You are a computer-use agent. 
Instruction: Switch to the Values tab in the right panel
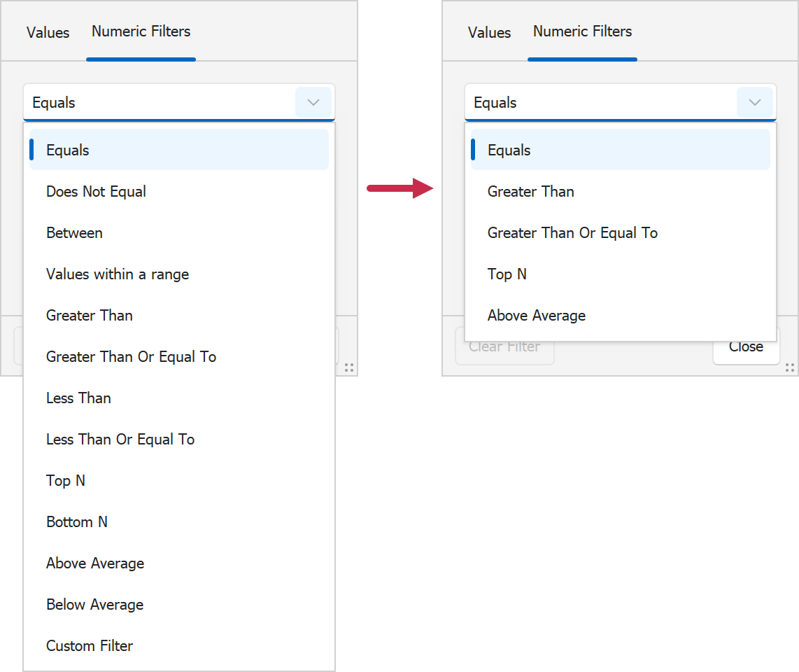pyautogui.click(x=489, y=32)
